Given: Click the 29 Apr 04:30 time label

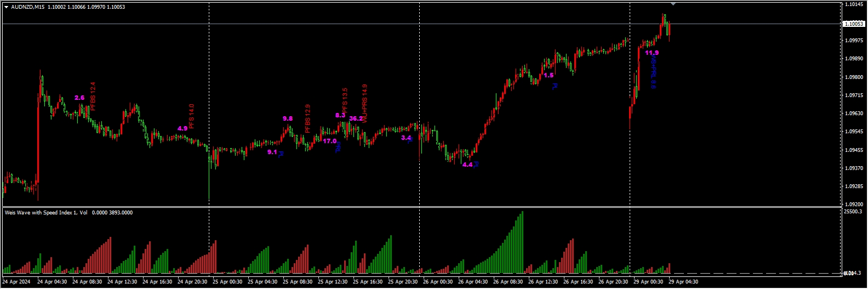Looking at the screenshot, I should pos(683,282).
